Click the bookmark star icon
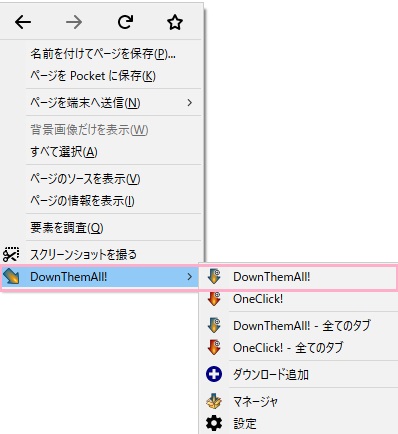The image size is (398, 434). coord(175,22)
